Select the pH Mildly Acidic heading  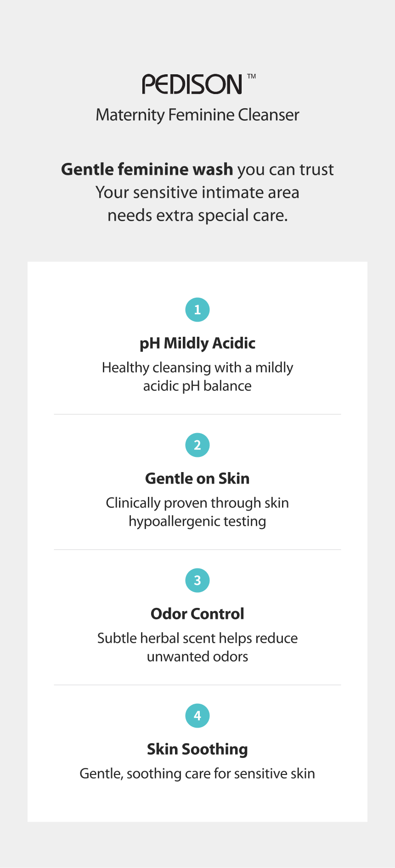point(197,343)
